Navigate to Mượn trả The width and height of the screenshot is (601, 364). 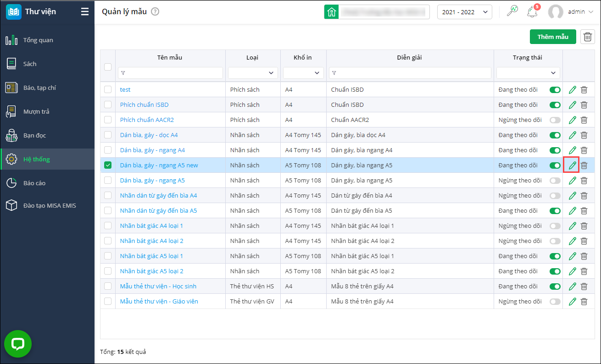(x=47, y=112)
